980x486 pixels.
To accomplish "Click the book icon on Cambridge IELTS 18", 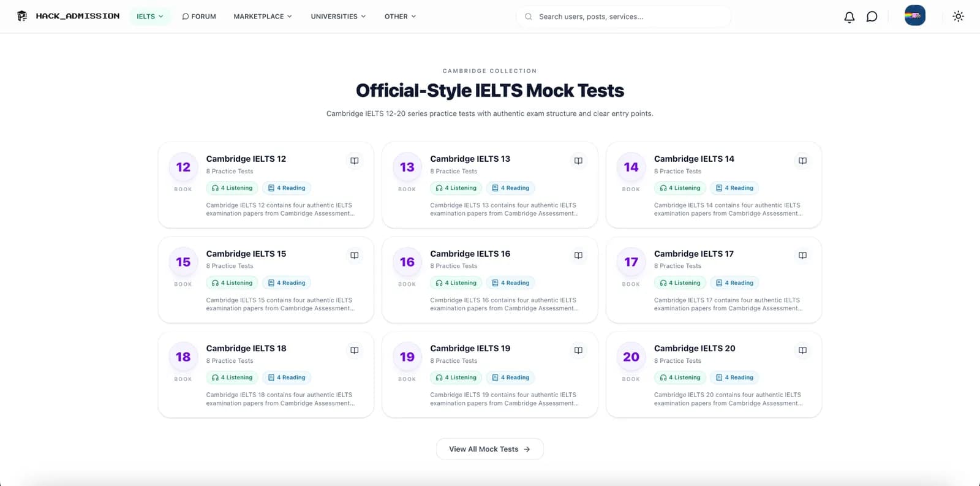I will [x=354, y=350].
